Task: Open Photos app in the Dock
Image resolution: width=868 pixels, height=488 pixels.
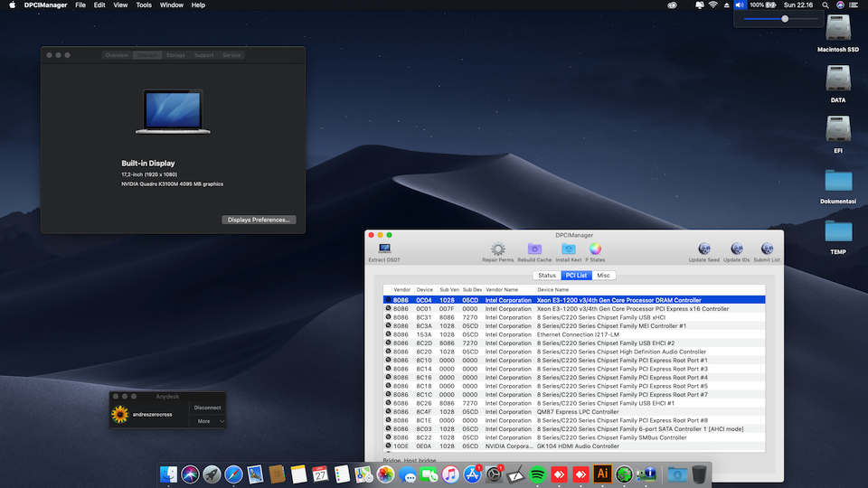Action: pyautogui.click(x=385, y=474)
